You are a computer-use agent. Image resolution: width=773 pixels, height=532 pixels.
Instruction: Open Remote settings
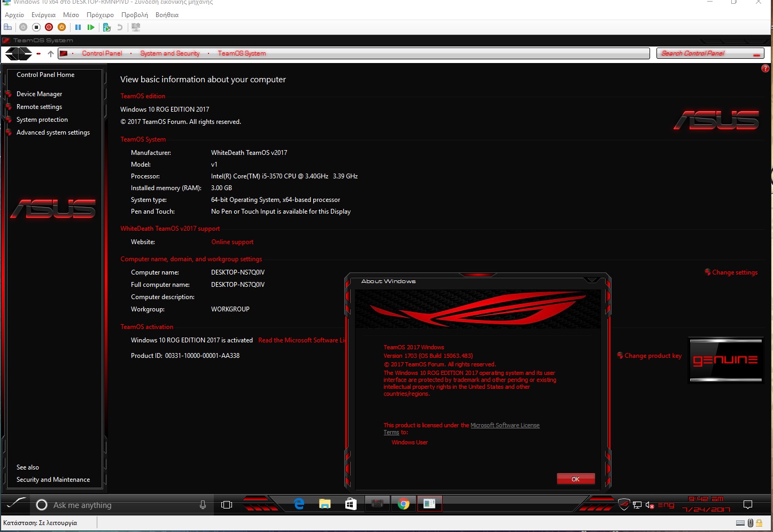(39, 107)
